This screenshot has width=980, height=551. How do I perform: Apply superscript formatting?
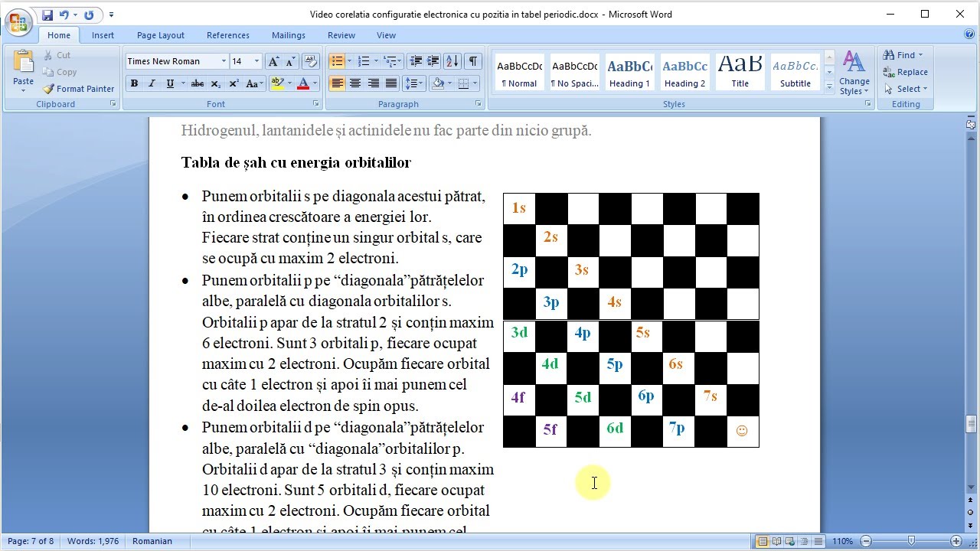point(234,83)
